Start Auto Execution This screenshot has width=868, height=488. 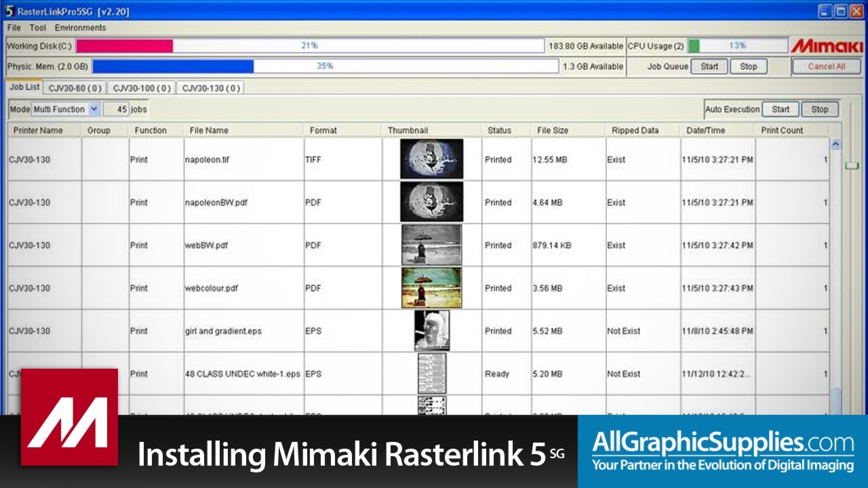781,109
